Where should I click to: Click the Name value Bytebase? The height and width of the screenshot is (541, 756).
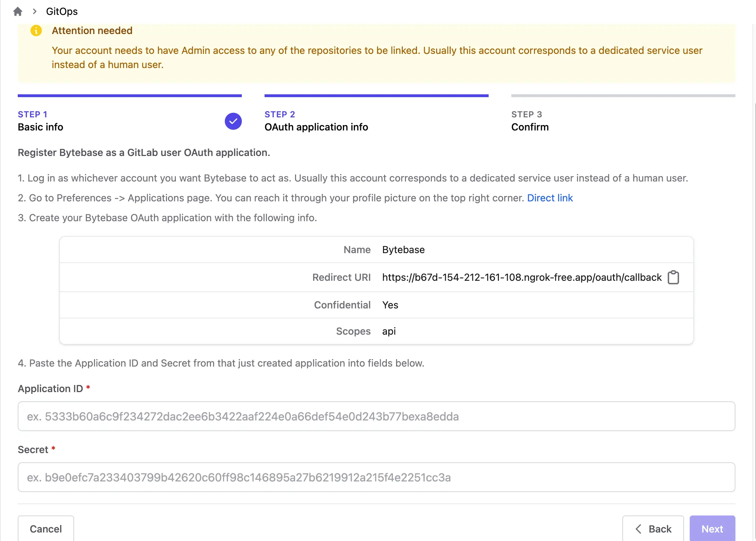[x=403, y=250]
